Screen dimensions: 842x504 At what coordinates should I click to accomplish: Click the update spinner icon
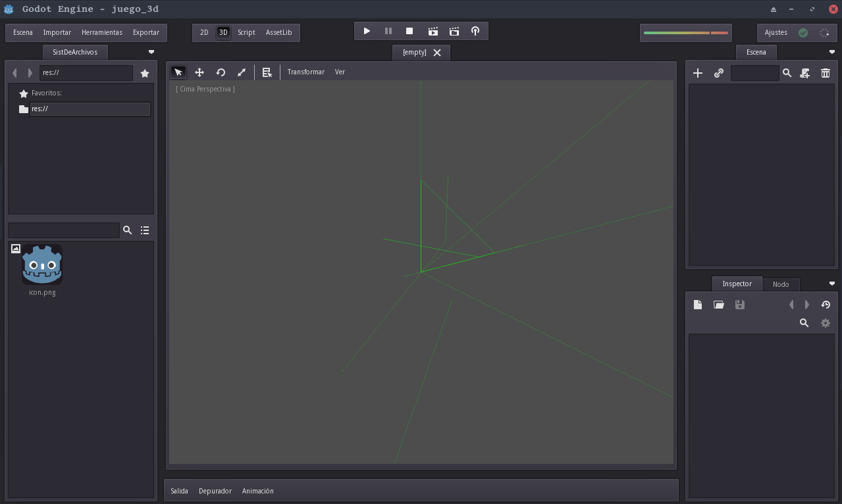click(x=824, y=32)
